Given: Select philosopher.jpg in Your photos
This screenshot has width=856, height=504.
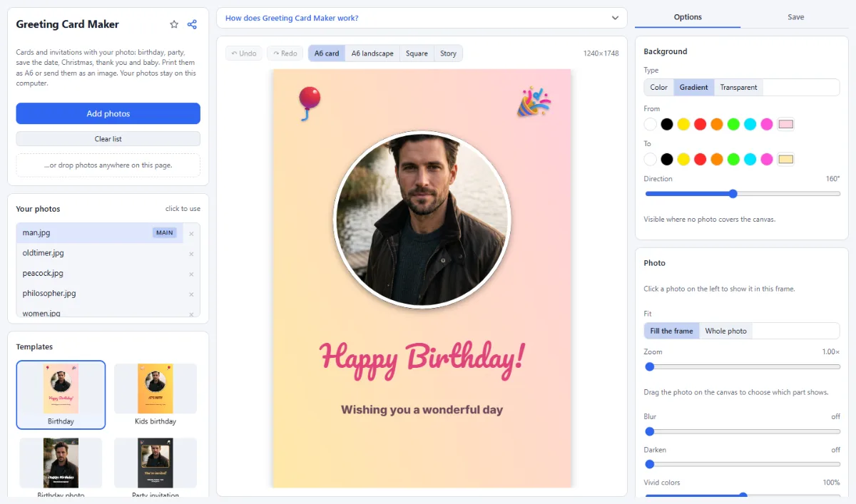Looking at the screenshot, I should 100,294.
